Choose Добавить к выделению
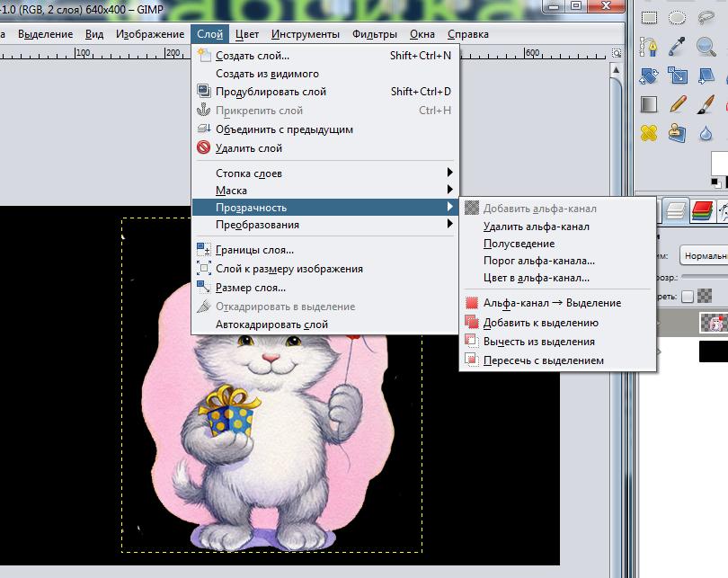Screen dimensions: 728x578 pos(557,323)
